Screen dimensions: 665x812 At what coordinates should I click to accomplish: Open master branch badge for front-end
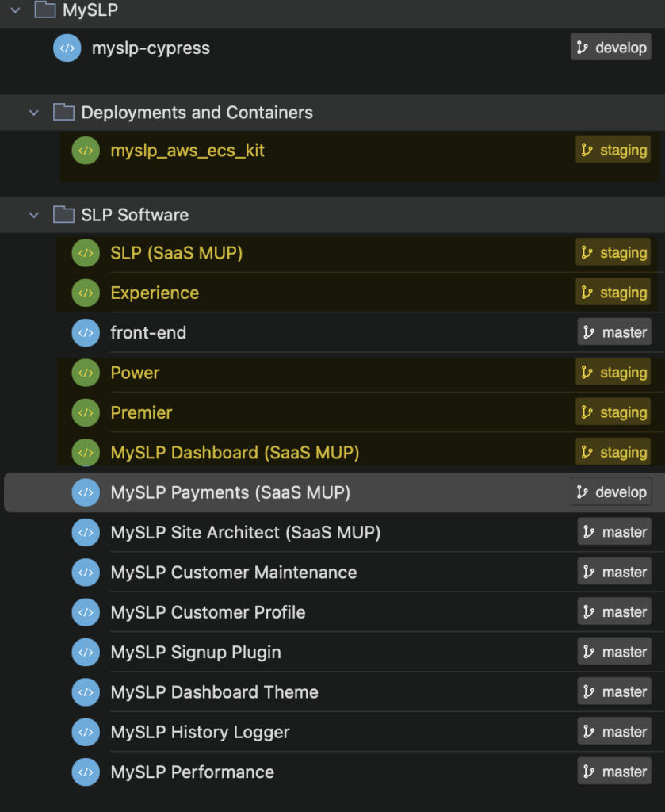pyautogui.click(x=614, y=332)
